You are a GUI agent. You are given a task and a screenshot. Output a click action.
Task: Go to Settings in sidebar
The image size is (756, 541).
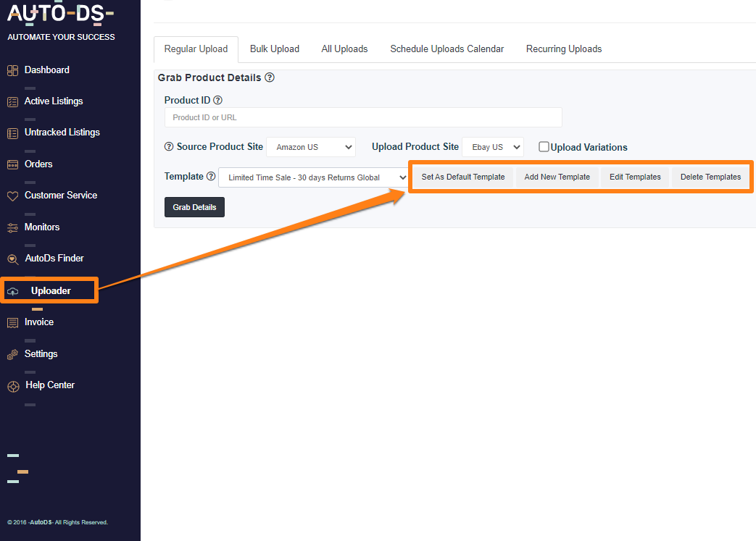(41, 354)
